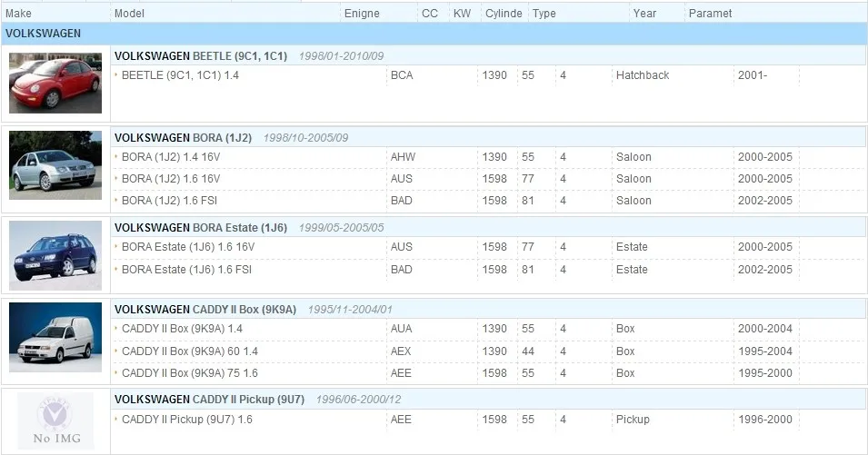
Task: Select the BEETLE (9C1, 1C1) 1.4 row
Action: click(x=489, y=75)
